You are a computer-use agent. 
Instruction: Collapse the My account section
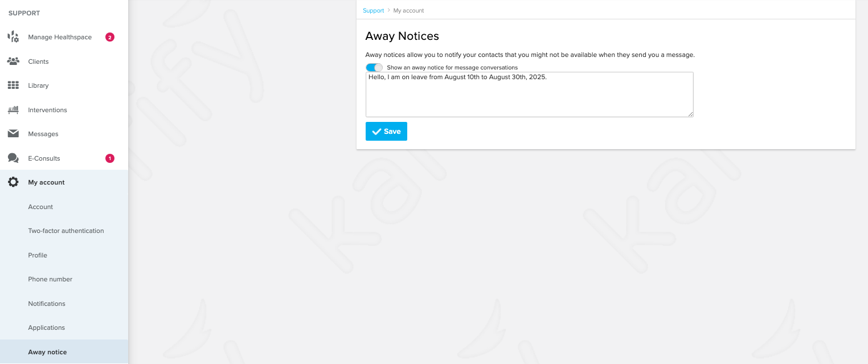[x=64, y=182]
